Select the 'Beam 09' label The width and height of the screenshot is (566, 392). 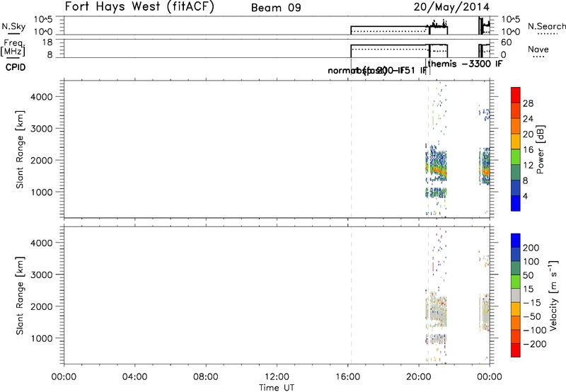click(276, 8)
